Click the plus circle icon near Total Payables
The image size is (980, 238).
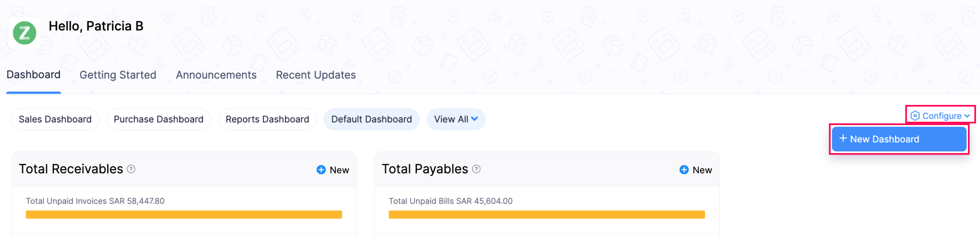[683, 169]
